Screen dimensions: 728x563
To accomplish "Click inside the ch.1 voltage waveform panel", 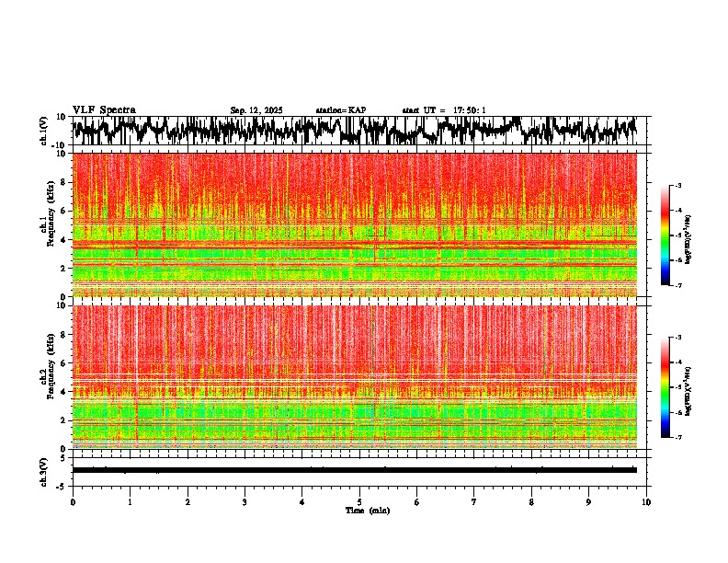I will [359, 131].
